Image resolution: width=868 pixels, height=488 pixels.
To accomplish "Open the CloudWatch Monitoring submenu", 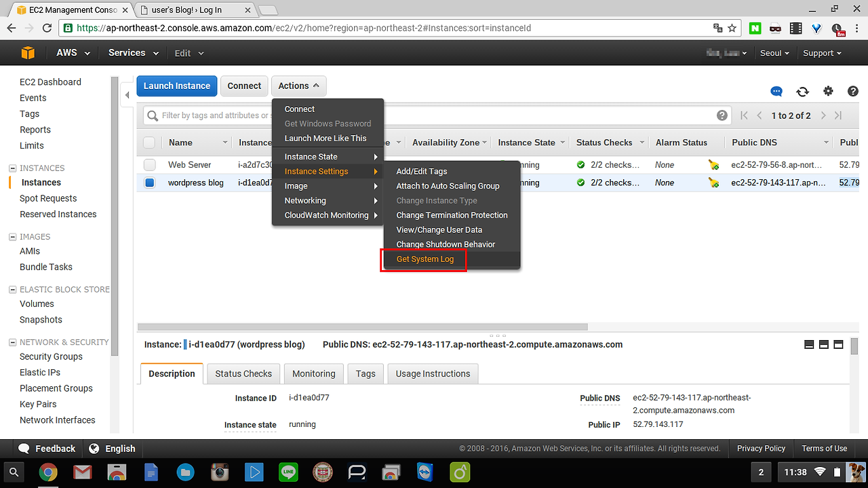I will 328,215.
